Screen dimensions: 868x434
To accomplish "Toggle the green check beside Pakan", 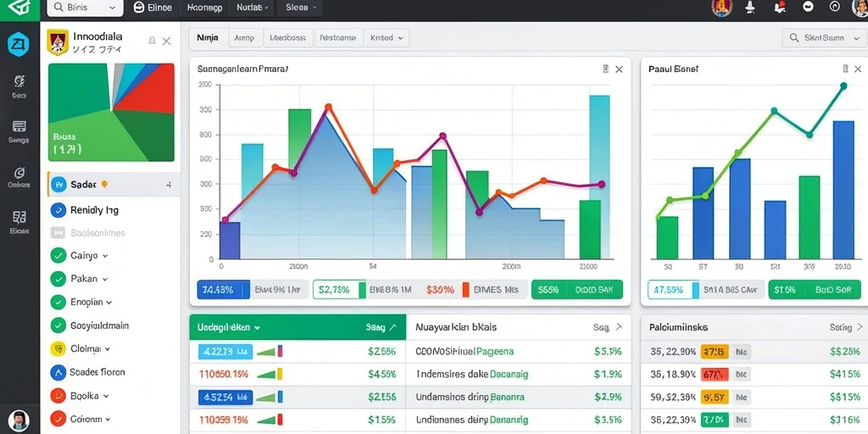I will [58, 279].
